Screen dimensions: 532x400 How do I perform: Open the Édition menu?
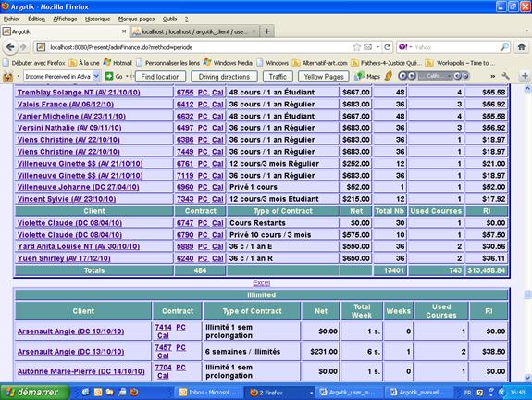[36, 19]
